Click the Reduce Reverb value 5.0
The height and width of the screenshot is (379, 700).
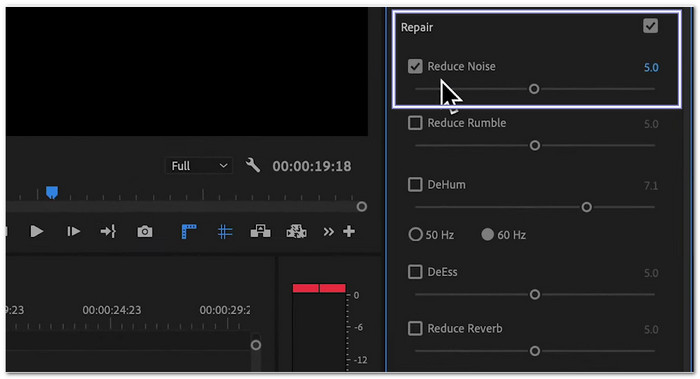[651, 329]
